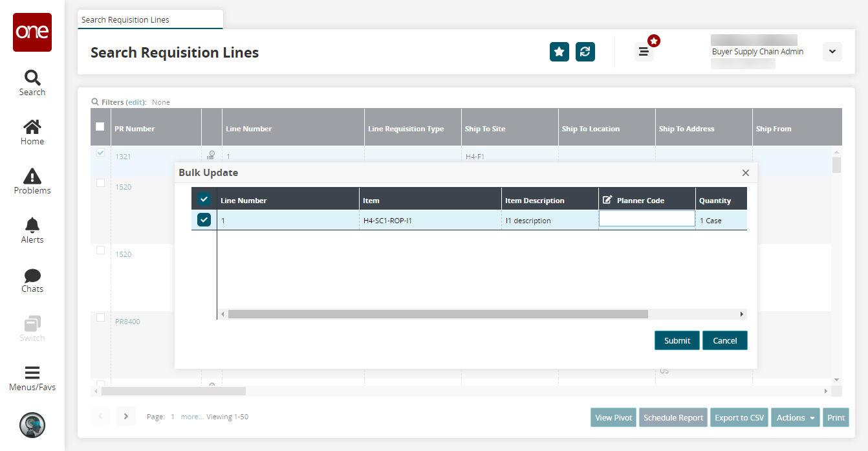Click the refresh icon button
Viewport: 868px width, 451px height.
tap(585, 52)
